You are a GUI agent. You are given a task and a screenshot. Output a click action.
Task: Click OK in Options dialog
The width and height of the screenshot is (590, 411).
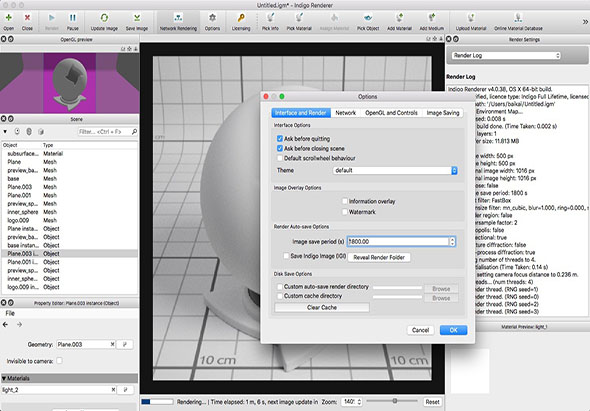point(453,330)
